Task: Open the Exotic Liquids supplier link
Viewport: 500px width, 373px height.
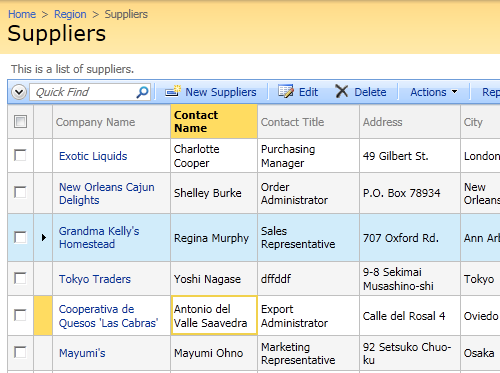Action: [93, 156]
